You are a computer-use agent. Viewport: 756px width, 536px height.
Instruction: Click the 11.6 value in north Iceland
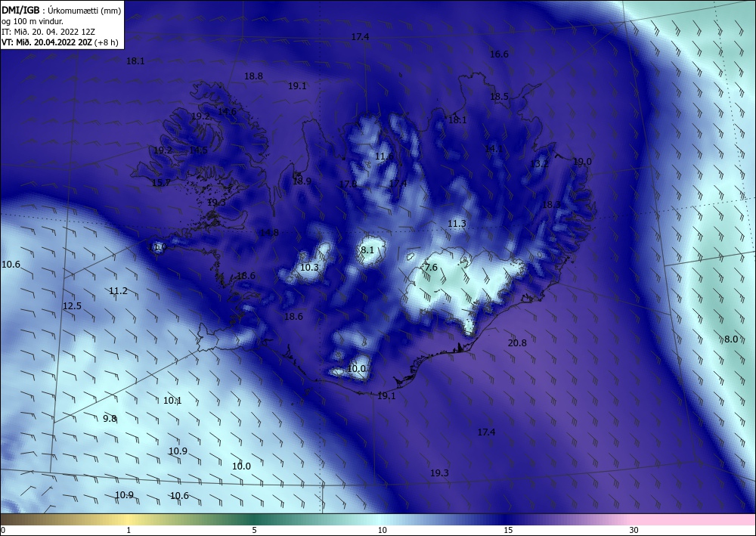tap(384, 156)
